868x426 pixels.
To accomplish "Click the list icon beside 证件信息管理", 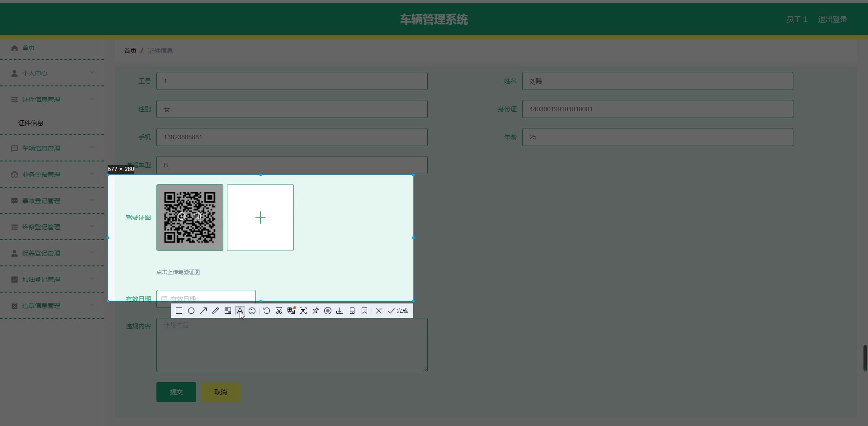I will (x=14, y=99).
